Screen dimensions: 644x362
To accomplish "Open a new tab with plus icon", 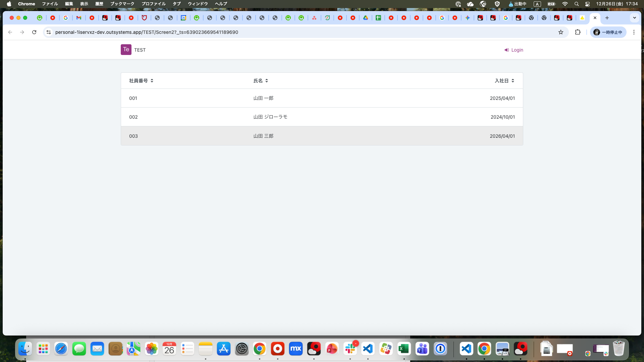I will (607, 18).
